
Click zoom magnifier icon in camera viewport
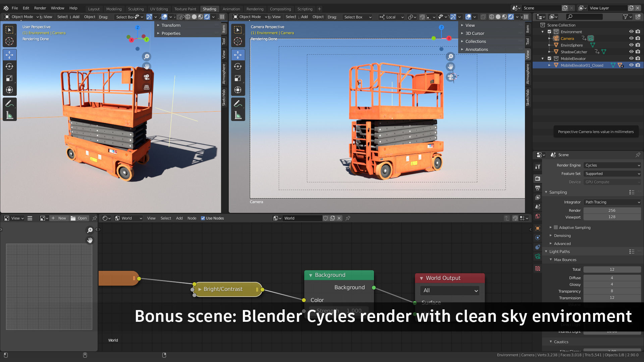(450, 57)
